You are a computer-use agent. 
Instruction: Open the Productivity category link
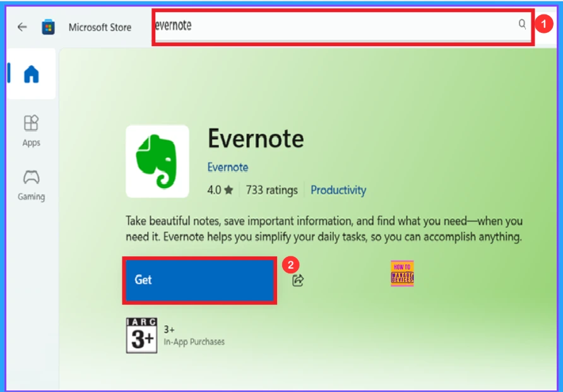pos(338,190)
